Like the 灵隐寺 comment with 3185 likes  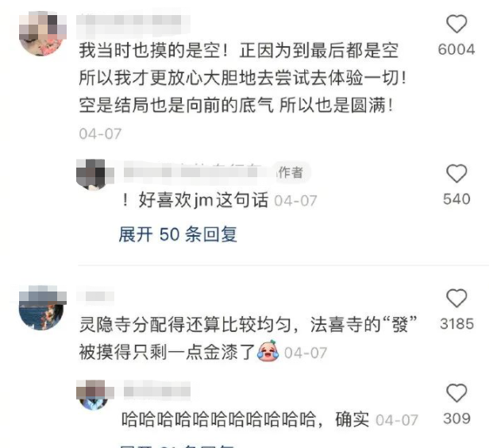457,298
